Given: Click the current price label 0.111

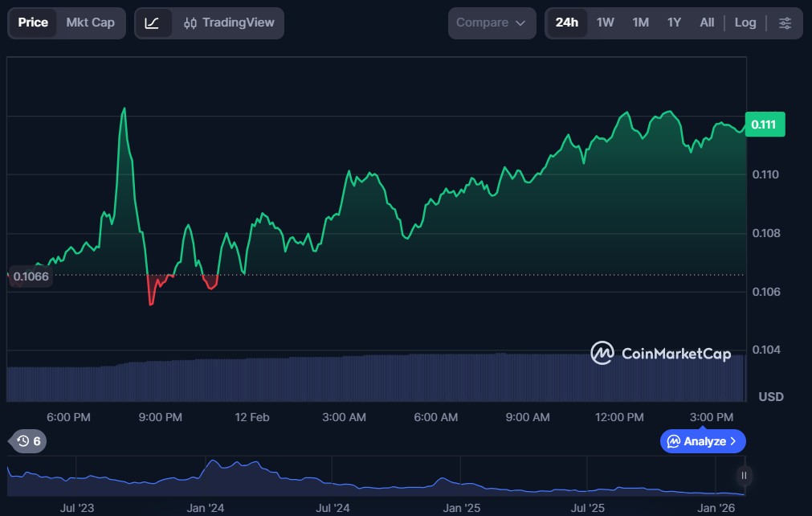Looking at the screenshot, I should tap(765, 125).
